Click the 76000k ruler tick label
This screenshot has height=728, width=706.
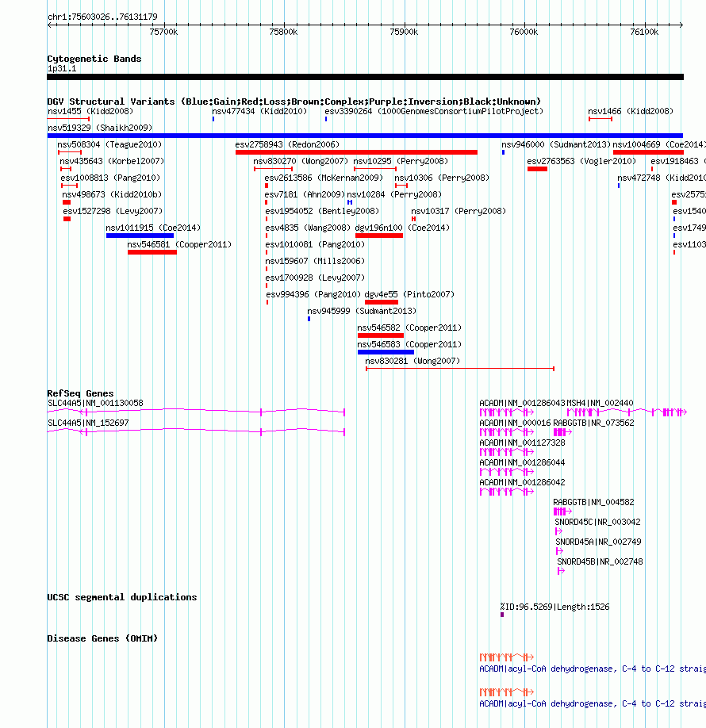(x=524, y=33)
